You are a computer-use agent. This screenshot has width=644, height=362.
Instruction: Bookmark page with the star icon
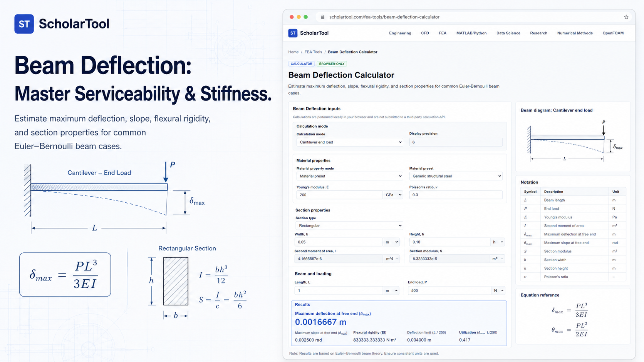626,17
